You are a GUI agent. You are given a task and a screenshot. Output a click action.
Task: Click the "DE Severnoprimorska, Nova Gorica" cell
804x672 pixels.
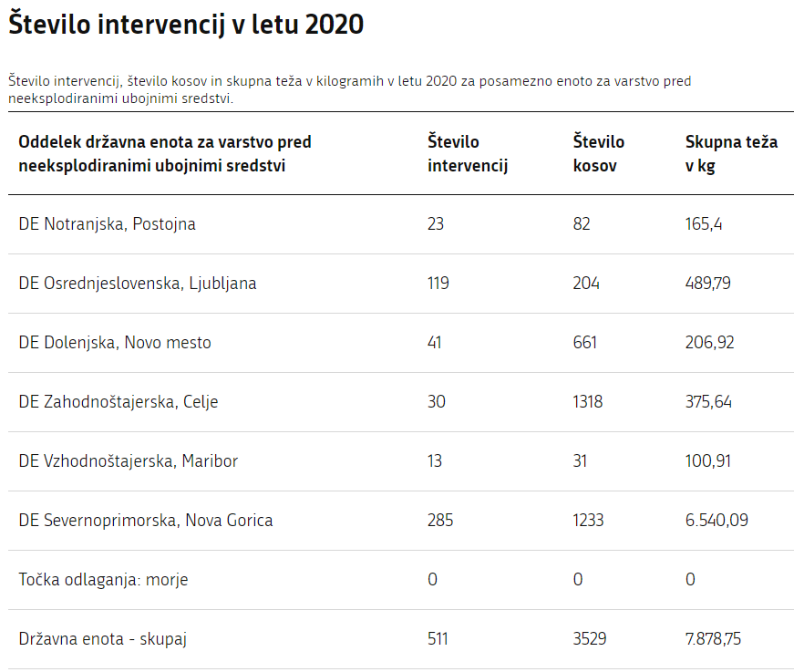(146, 521)
